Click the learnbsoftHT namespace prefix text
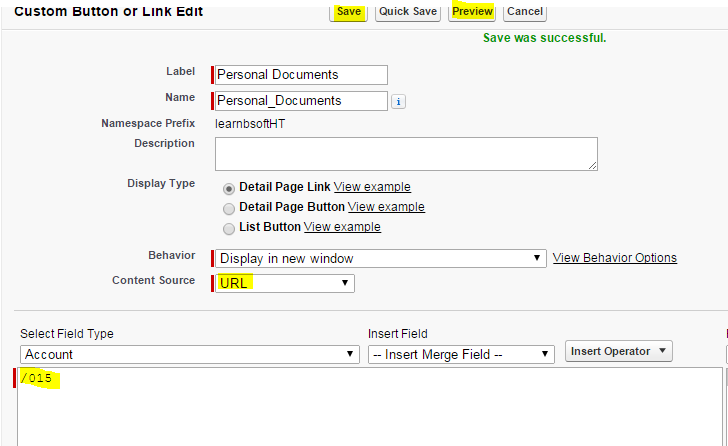 (250, 124)
